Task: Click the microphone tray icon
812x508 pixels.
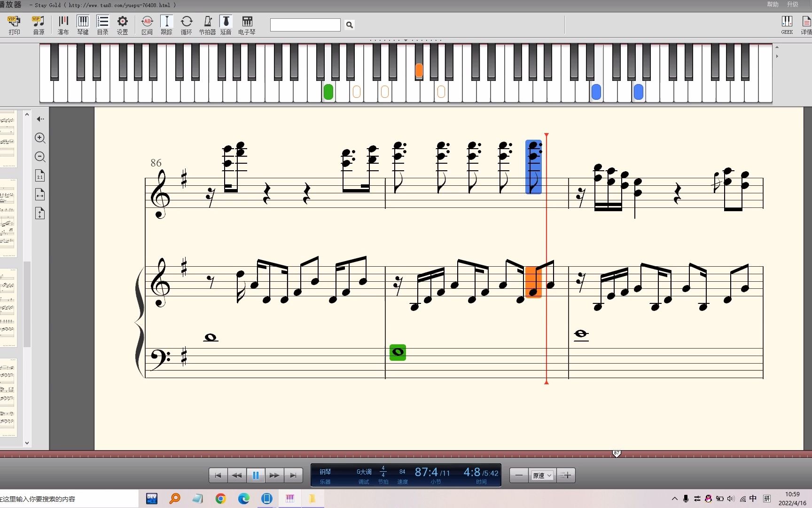Action: click(686, 499)
